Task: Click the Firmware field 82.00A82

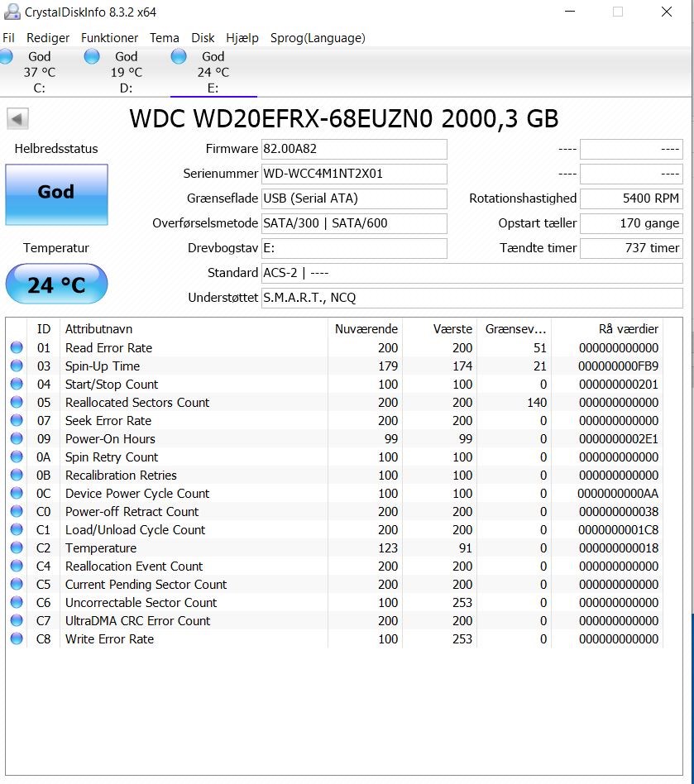Action: click(x=354, y=149)
